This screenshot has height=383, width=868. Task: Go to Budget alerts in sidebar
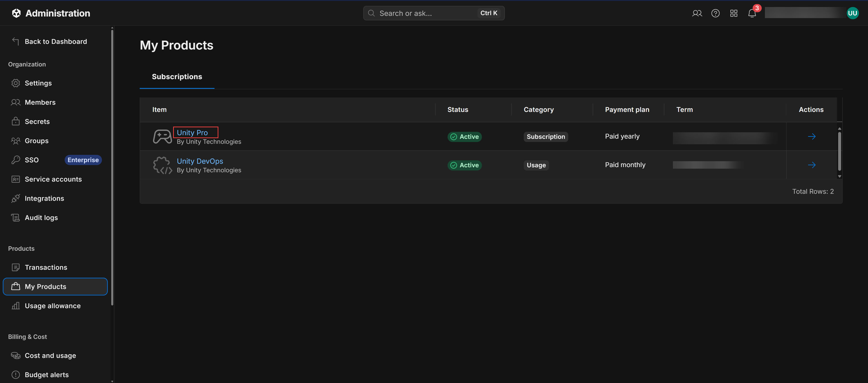(55, 375)
